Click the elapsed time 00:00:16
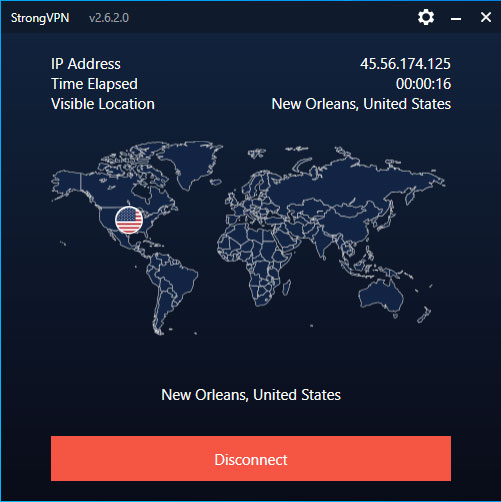 423,84
